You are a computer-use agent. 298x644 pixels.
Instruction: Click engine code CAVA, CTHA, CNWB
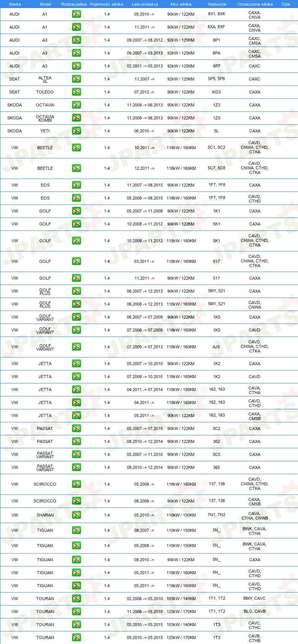[255, 516]
